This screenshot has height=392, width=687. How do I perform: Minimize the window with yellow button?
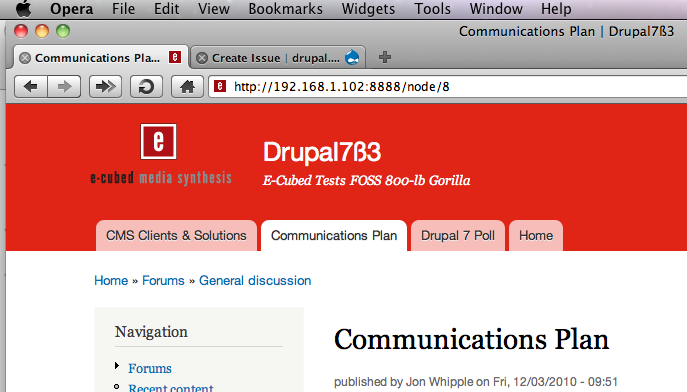42,31
